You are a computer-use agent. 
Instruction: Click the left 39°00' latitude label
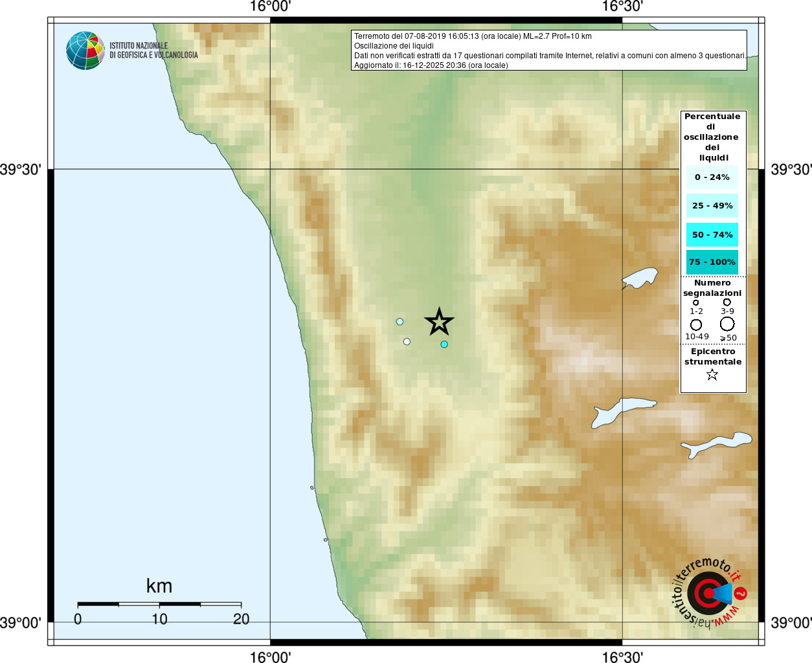click(x=21, y=623)
